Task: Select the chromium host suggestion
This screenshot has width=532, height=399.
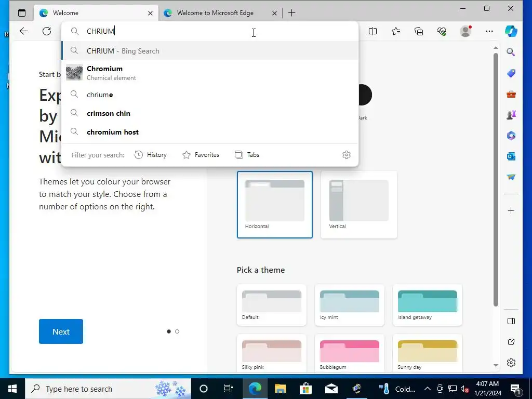Action: pos(210,132)
